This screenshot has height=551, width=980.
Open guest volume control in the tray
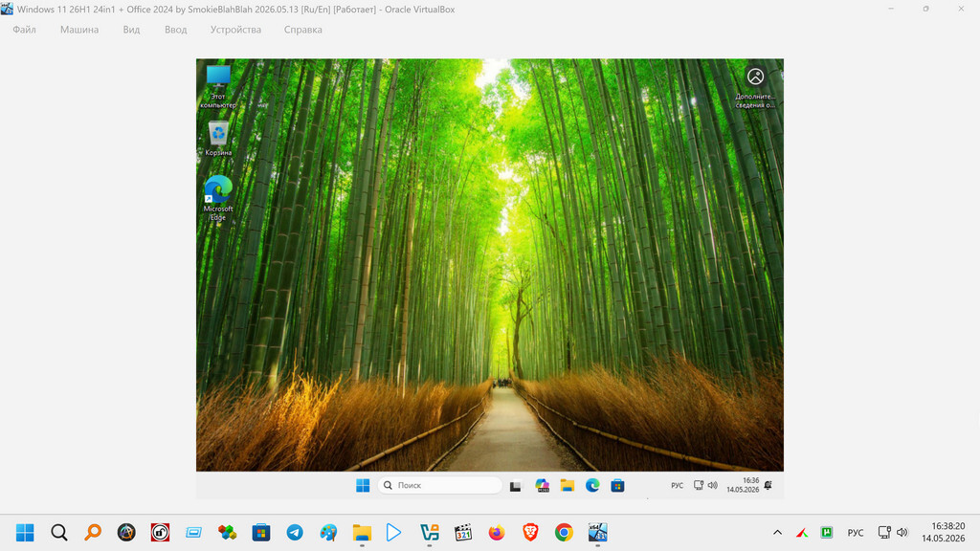click(x=712, y=485)
